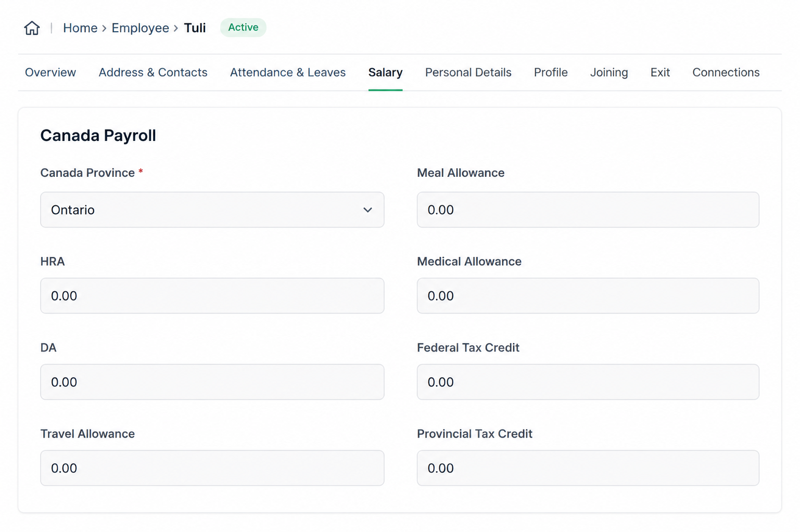Click the DA label
The height and width of the screenshot is (532, 800).
pos(48,347)
